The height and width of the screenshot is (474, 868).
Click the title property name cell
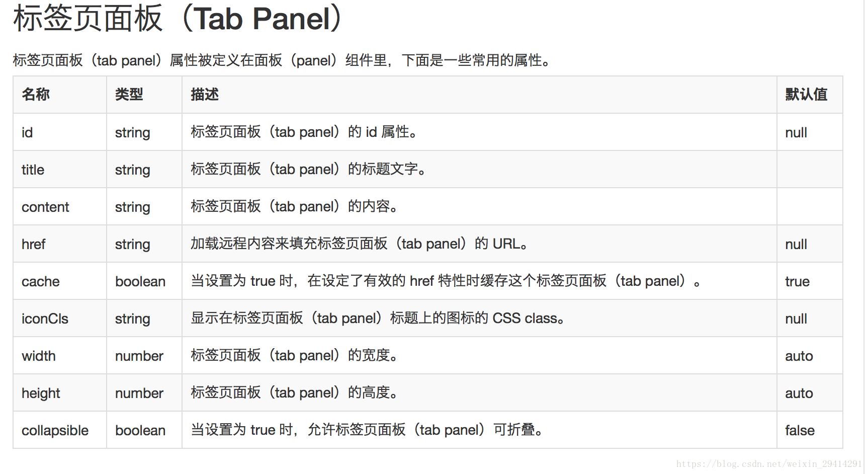(33, 170)
